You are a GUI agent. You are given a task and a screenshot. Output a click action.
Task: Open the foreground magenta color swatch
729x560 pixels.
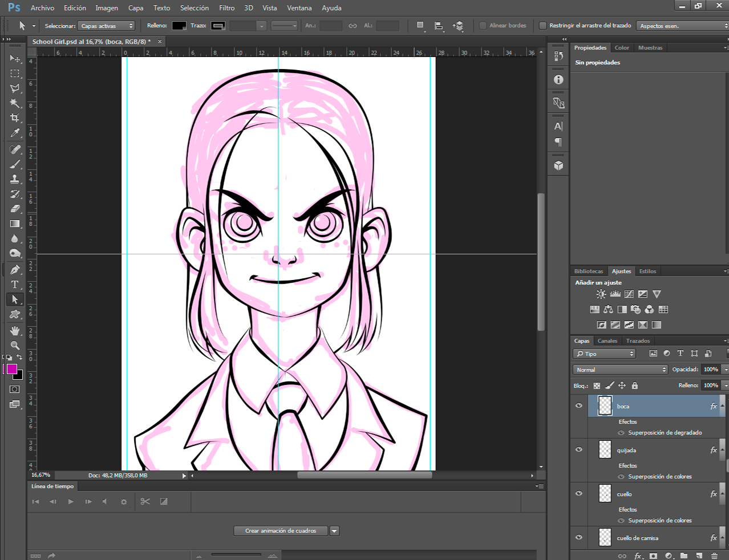tap(11, 369)
